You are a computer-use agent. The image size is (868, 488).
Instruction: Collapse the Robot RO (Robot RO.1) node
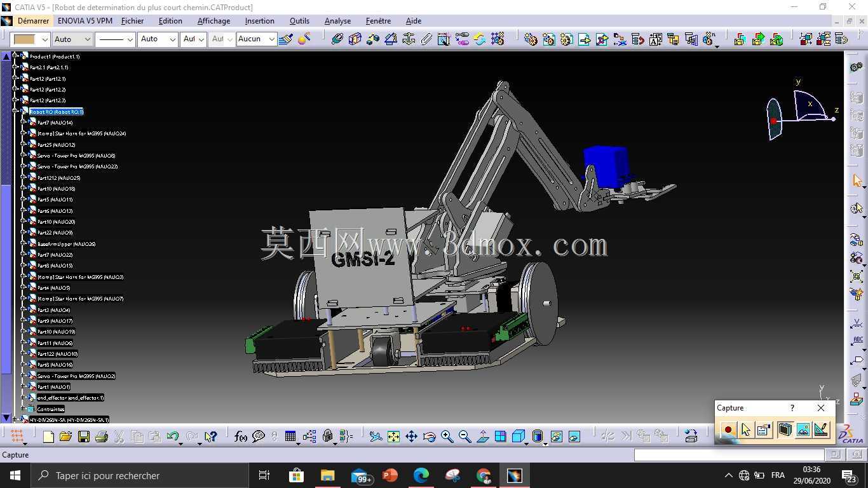click(16, 111)
